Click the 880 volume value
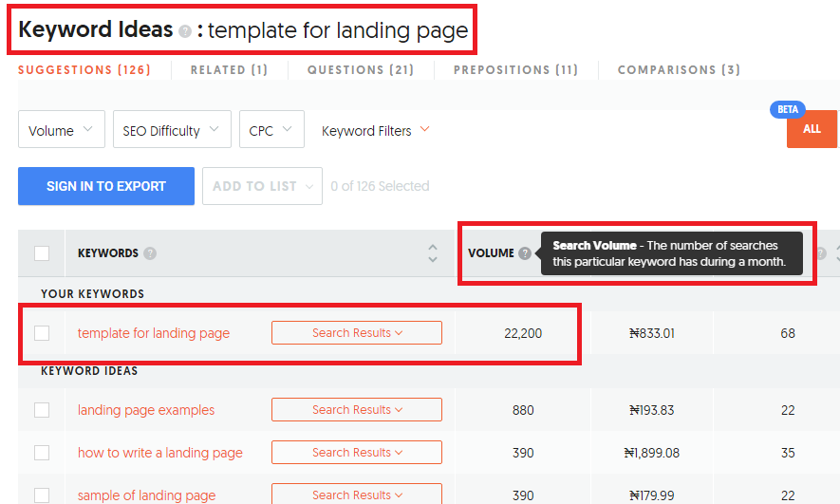 (x=523, y=410)
